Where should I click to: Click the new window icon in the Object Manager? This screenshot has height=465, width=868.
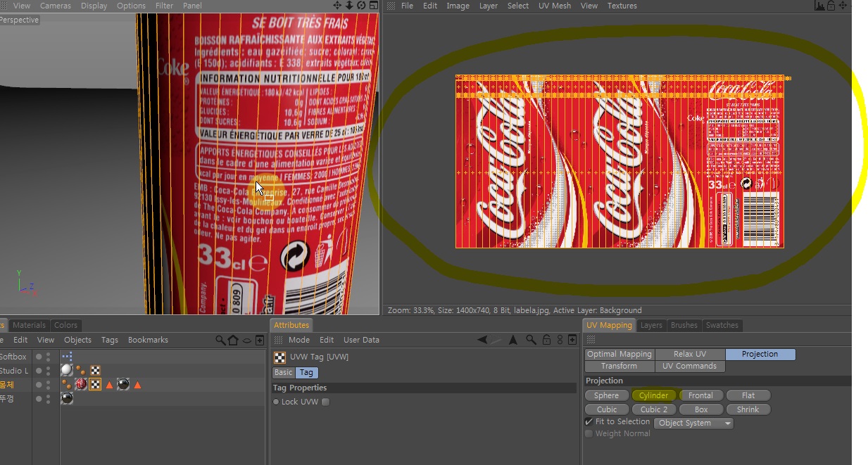click(260, 340)
